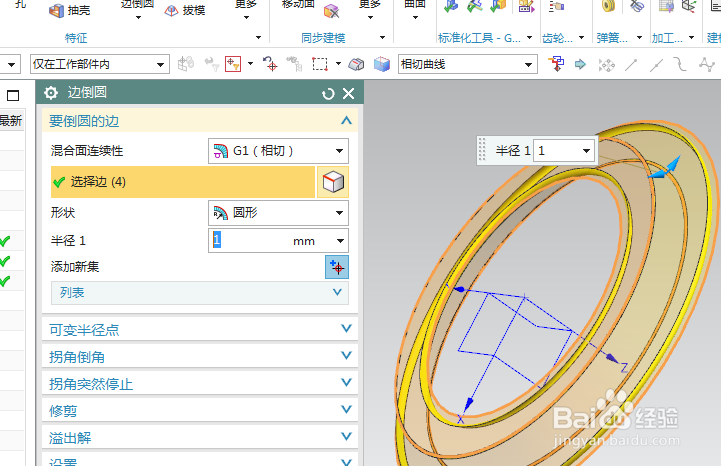
Task: Click the grayed arrow icon left of the filter icon
Action: pyautogui.click(x=212, y=64)
